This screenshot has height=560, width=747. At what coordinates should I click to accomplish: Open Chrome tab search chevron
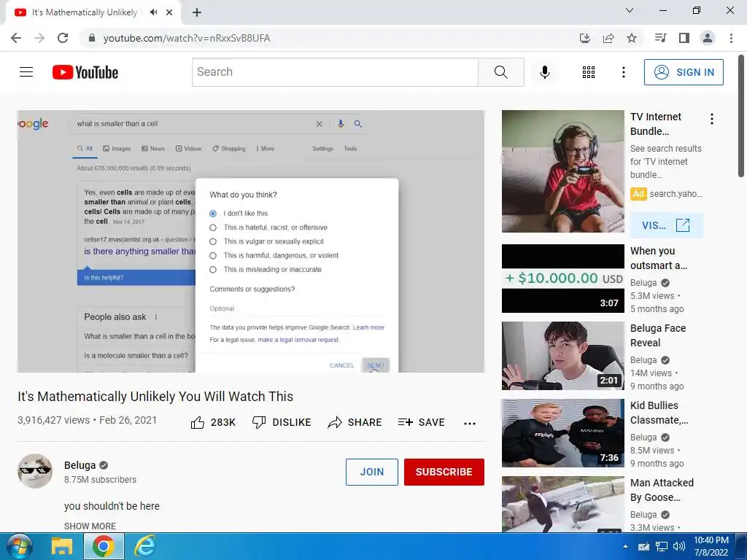pos(630,10)
